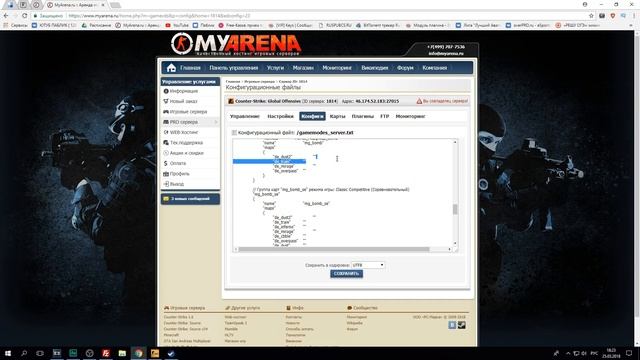Click the Counter-Strike game icon in server header
The width and height of the screenshot is (640, 360).
coord(231,101)
